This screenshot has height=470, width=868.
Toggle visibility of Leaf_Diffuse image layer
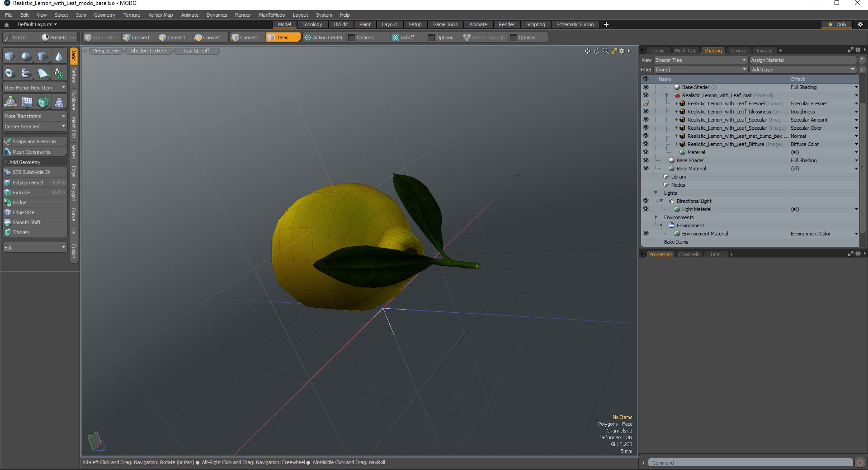click(646, 144)
